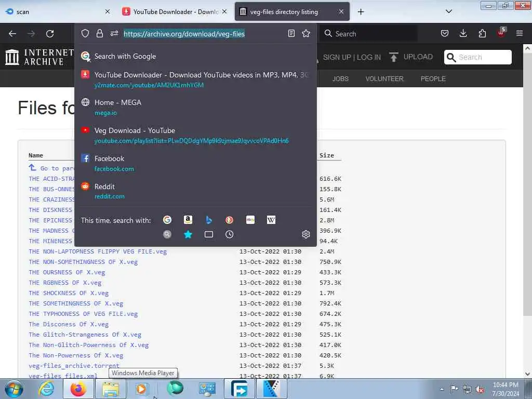Search this time with Bing icon
The image size is (532, 399).
point(209,220)
